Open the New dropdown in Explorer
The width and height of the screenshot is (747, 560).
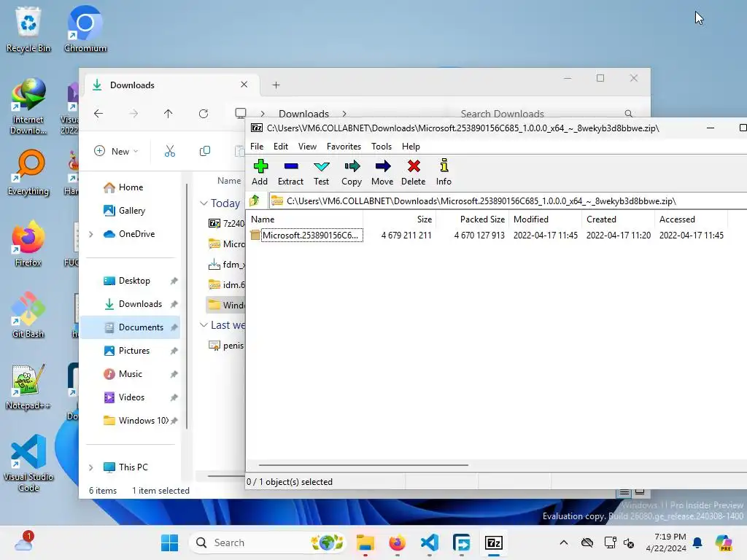[116, 151]
